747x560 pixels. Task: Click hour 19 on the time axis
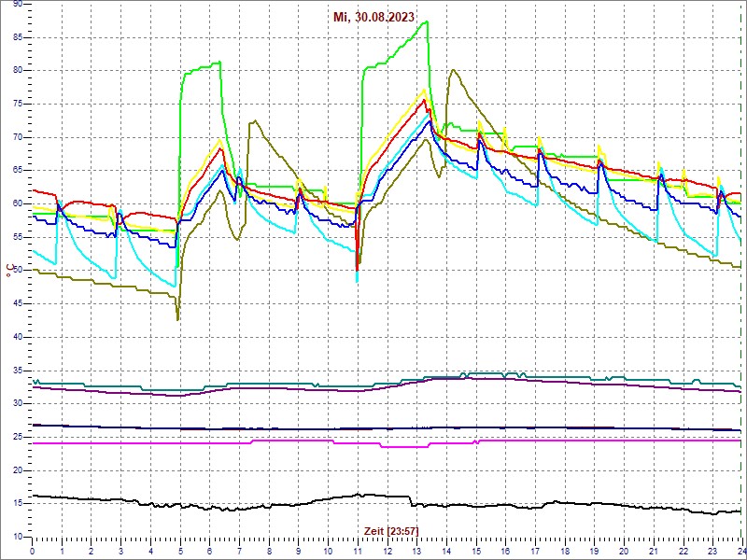point(594,549)
